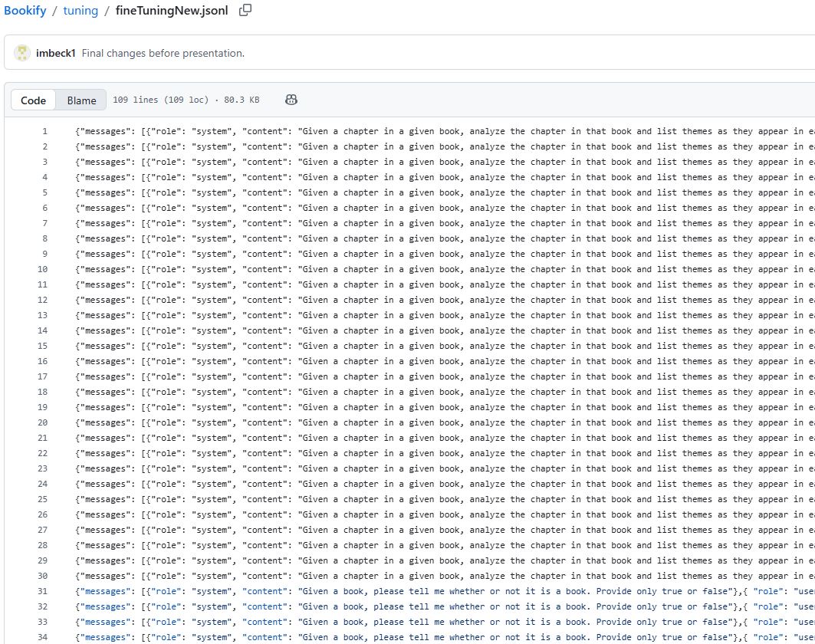Viewport: 815px width, 644px height.
Task: Open commit 'Final changes before presentation.'
Action: point(163,53)
